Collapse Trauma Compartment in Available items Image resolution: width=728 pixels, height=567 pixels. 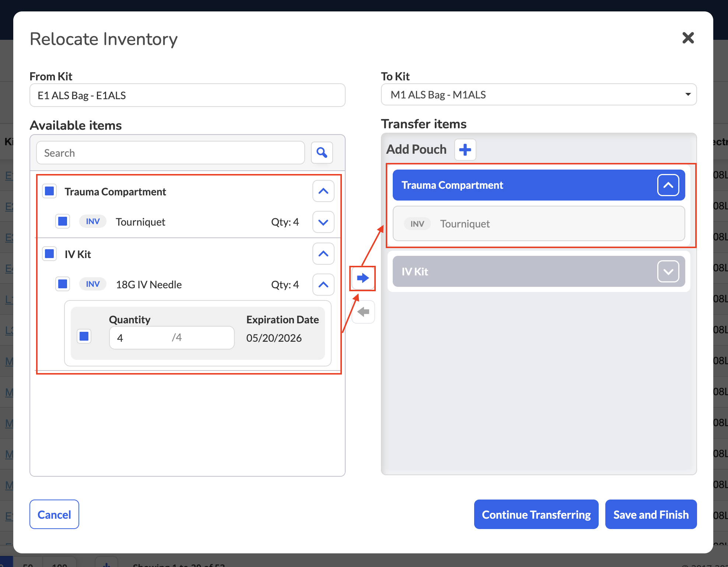(323, 191)
